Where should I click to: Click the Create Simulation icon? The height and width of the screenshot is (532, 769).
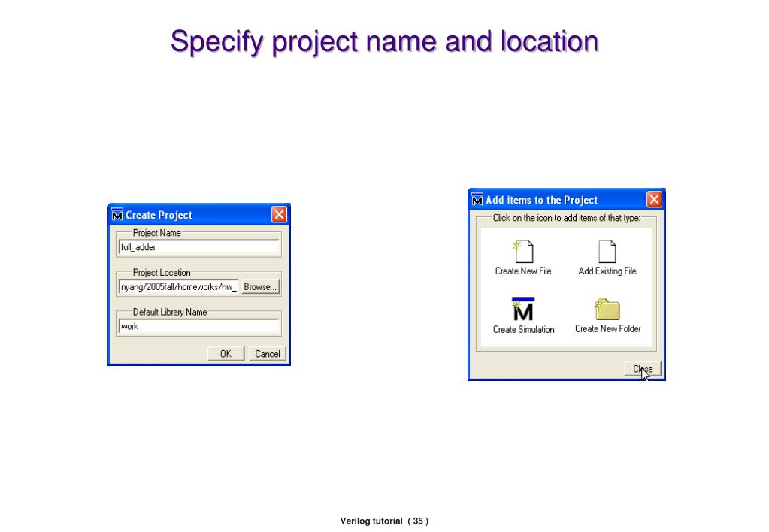(x=522, y=309)
